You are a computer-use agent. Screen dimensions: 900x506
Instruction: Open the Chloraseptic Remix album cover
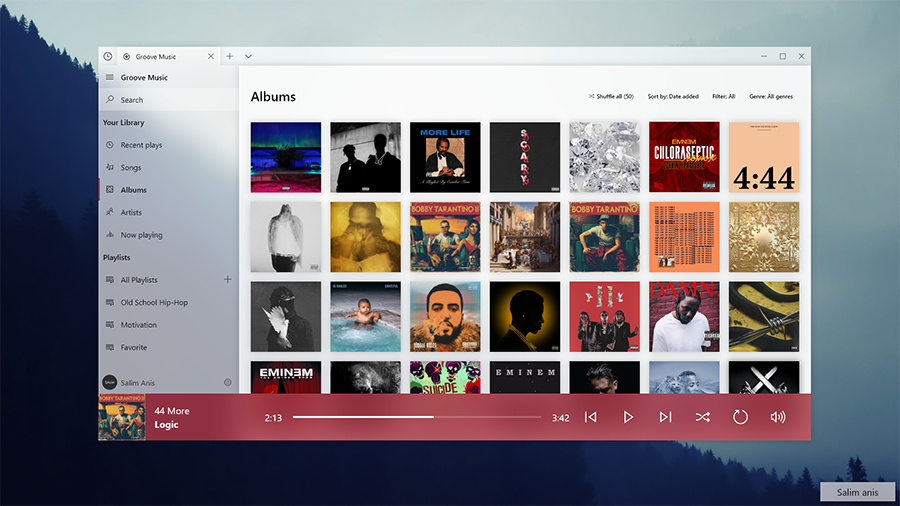pyautogui.click(x=684, y=157)
